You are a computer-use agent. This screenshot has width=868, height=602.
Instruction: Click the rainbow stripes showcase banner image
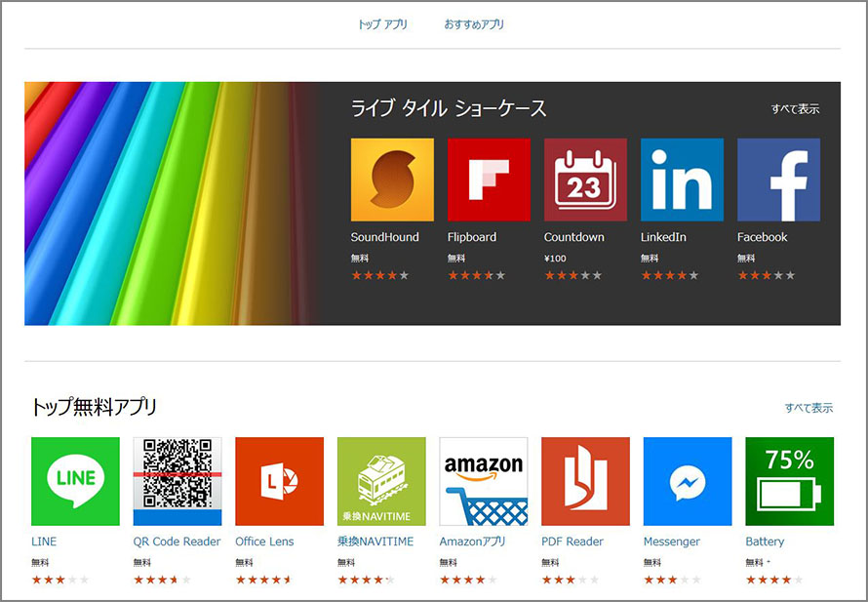point(171,203)
